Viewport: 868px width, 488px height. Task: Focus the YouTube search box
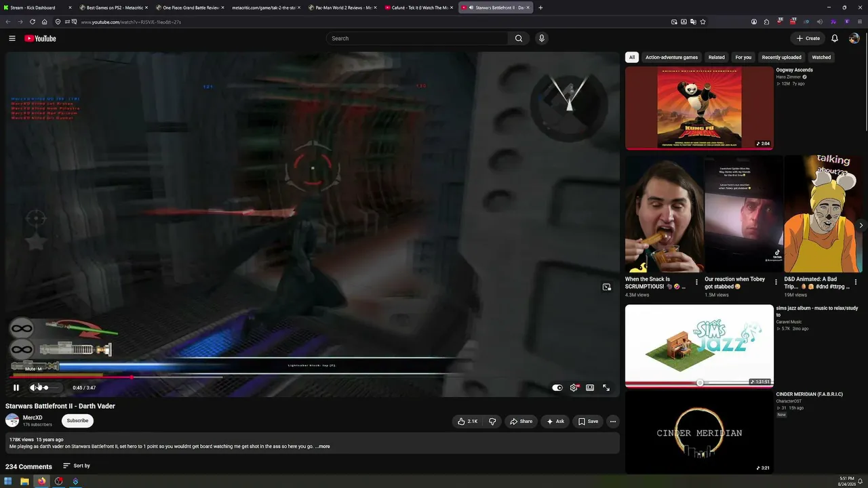(x=417, y=39)
